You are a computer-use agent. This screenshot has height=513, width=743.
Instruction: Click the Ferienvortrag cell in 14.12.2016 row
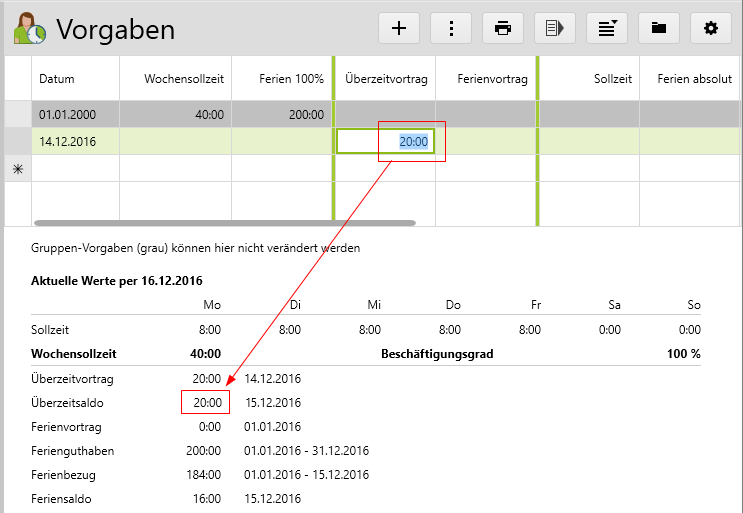[x=486, y=142]
